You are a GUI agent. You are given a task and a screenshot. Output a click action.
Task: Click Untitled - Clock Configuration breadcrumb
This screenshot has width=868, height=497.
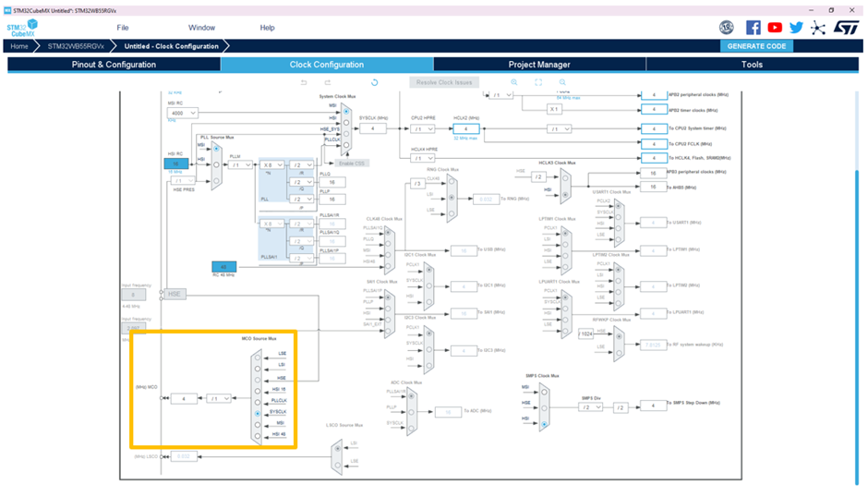point(171,46)
